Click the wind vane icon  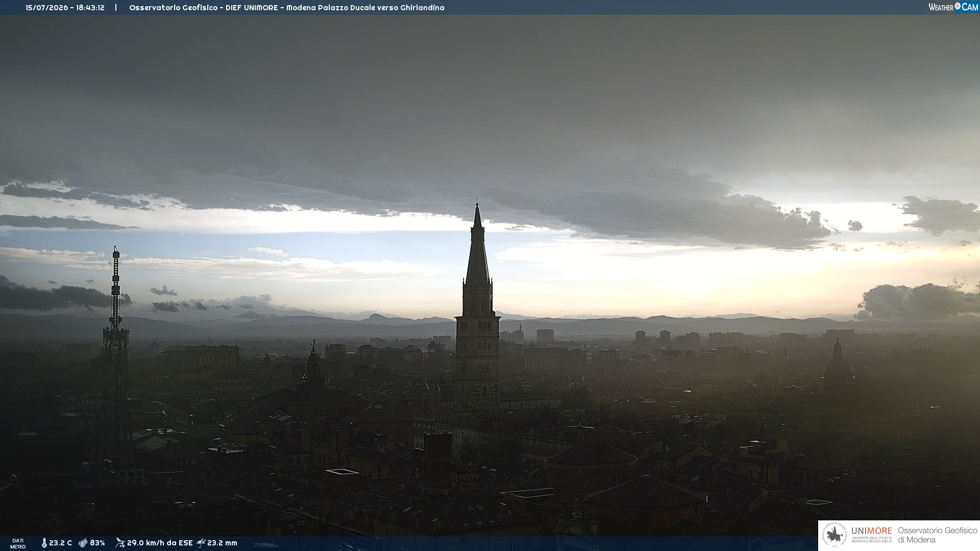[120, 543]
